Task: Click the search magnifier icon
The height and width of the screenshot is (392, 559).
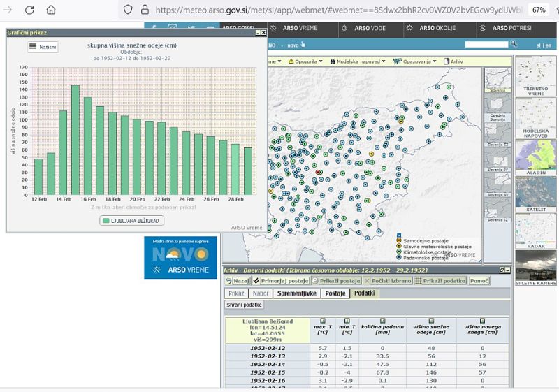Action: 514,44
